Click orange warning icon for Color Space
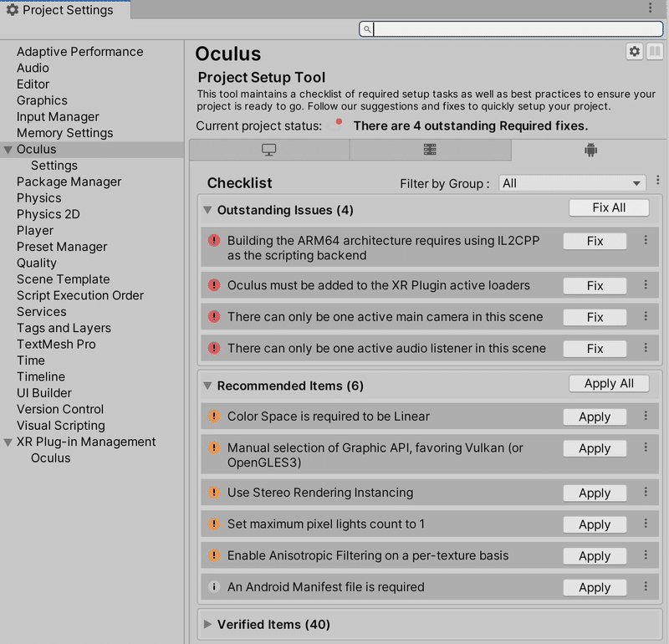Screen dimensions: 669x644 214,417
